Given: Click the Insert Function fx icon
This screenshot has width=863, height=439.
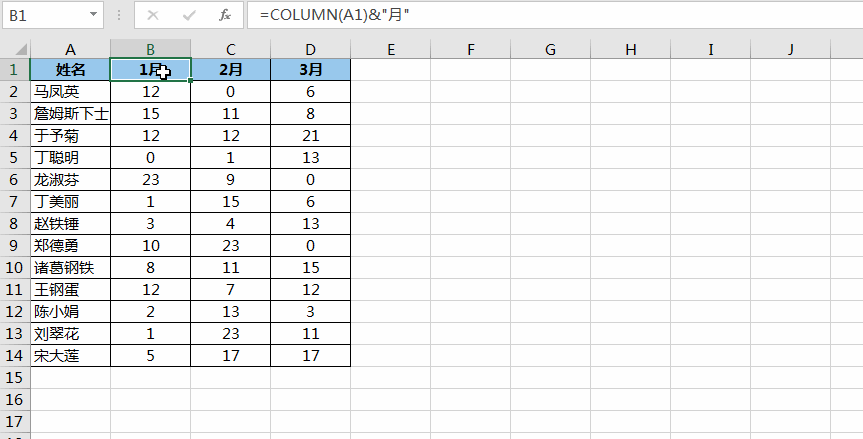Looking at the screenshot, I should click(x=225, y=16).
